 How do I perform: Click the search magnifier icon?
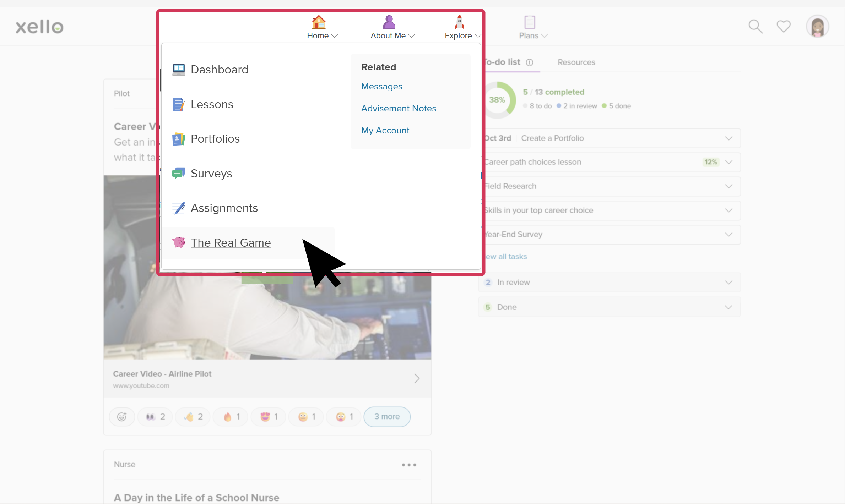click(755, 27)
